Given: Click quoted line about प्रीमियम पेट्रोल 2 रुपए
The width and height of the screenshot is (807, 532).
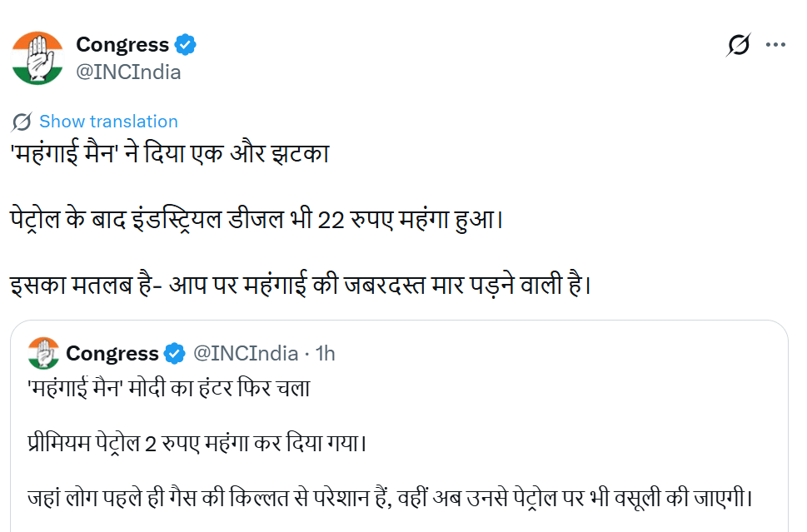Looking at the screenshot, I should 198,442.
